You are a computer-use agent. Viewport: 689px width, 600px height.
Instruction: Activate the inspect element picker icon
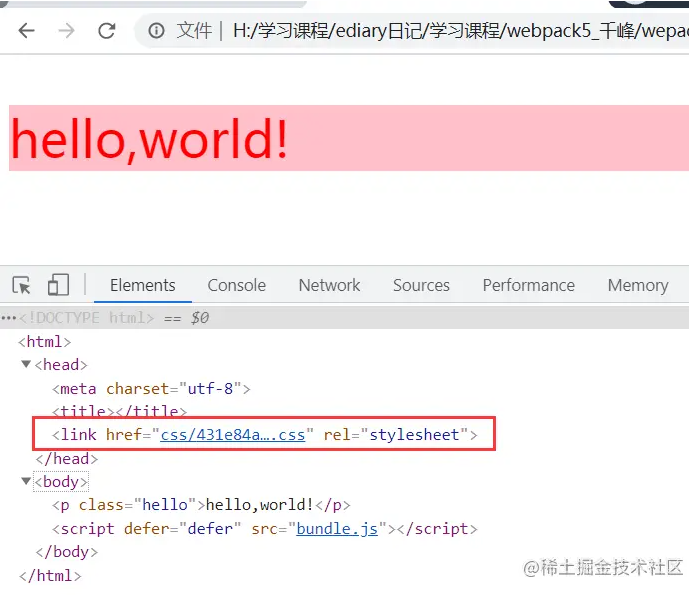tap(22, 285)
